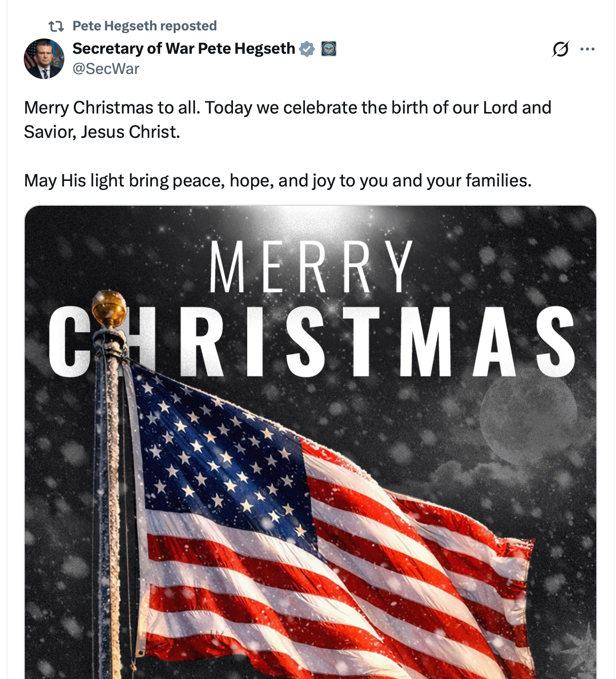Click the verified blue checkmark badge
616x679 pixels.
(307, 48)
